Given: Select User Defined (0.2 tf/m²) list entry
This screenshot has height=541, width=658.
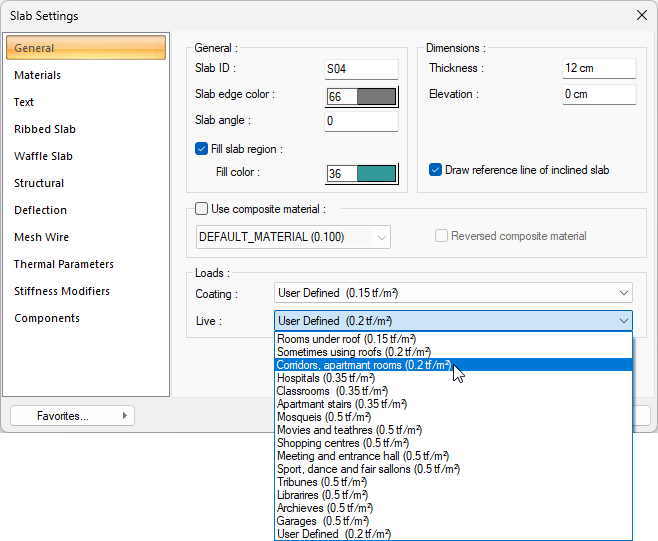Looking at the screenshot, I should 453,534.
